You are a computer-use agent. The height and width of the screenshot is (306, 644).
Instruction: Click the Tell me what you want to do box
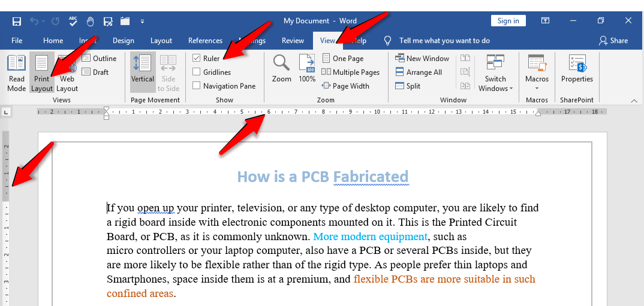[x=444, y=41]
